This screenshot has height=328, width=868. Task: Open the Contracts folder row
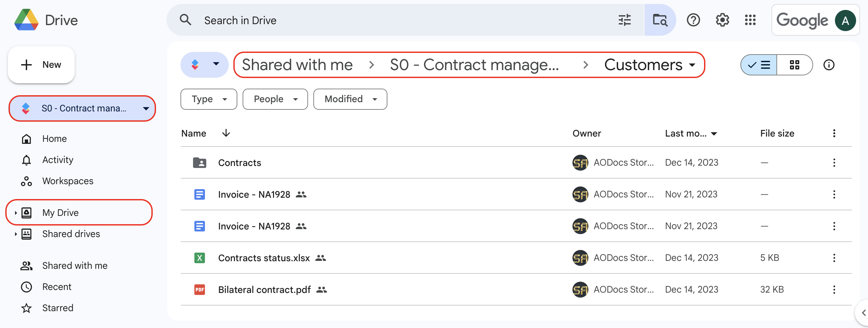516,162
